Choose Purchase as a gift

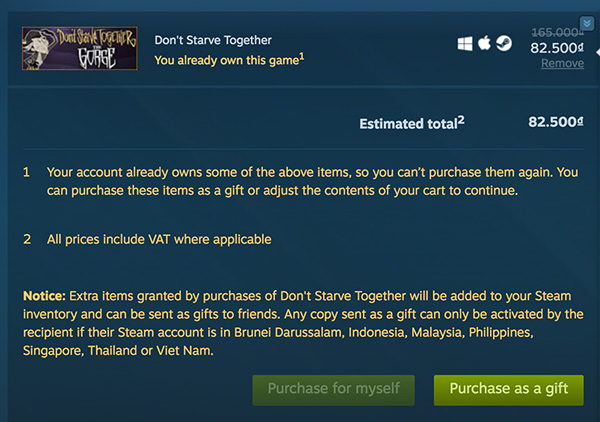508,388
